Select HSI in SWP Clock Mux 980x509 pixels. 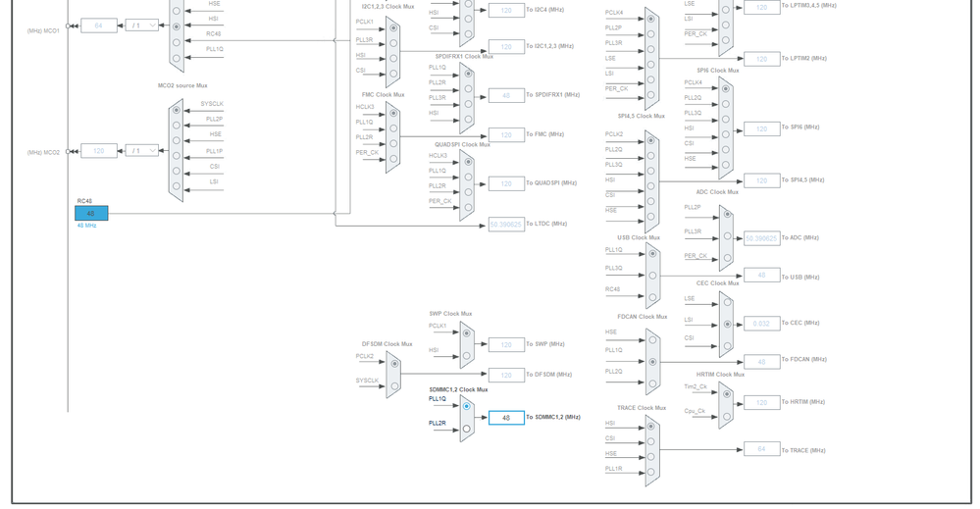[x=466, y=356]
